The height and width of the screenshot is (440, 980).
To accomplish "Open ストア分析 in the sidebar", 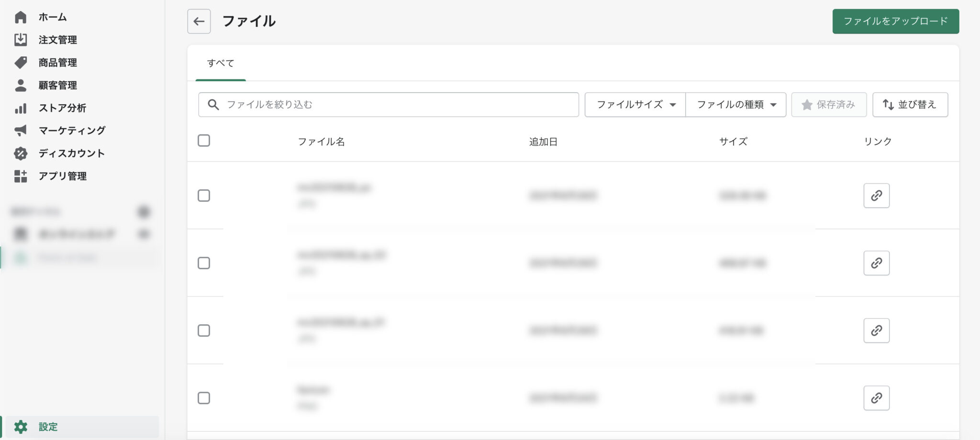I will [62, 108].
